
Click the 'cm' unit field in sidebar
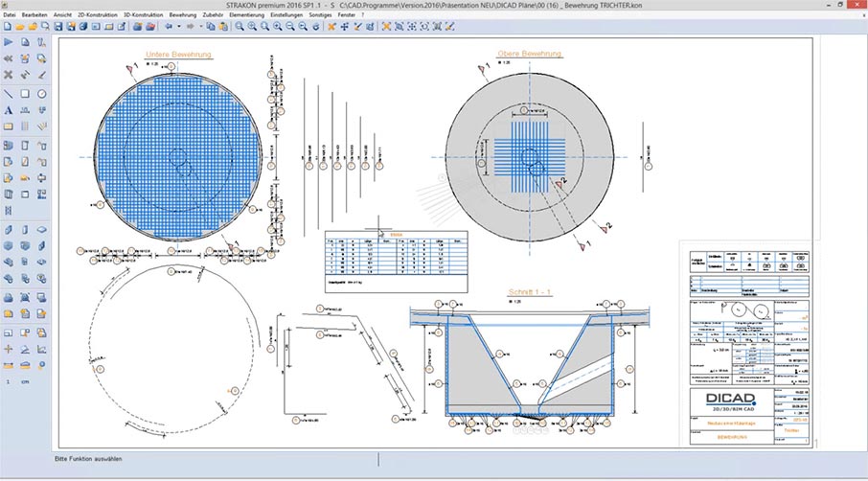click(25, 382)
